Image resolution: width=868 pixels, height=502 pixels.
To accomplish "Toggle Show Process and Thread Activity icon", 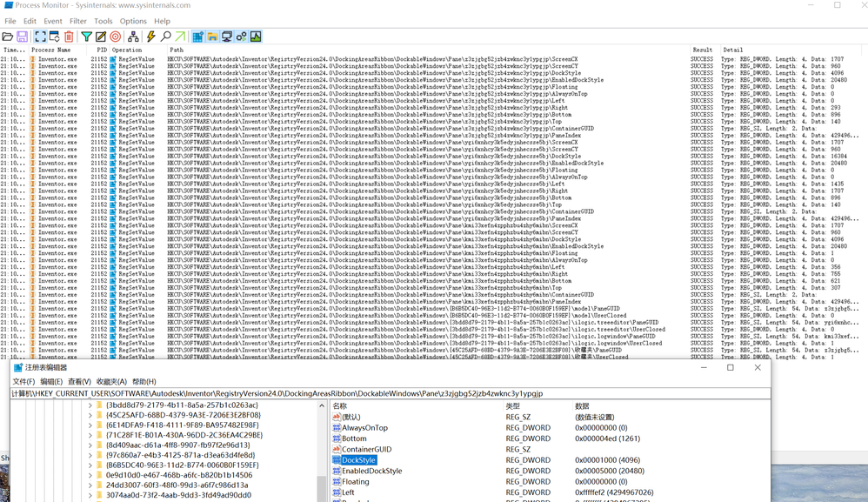I will (242, 37).
